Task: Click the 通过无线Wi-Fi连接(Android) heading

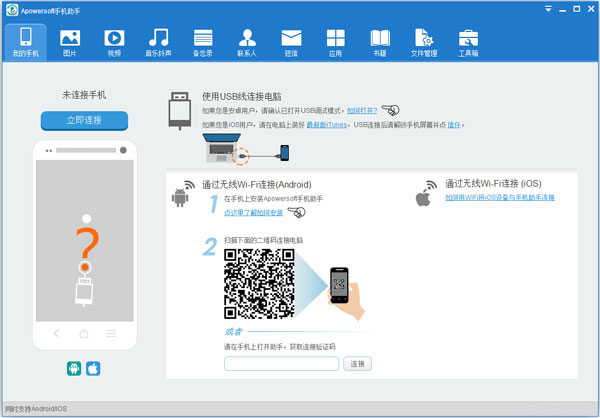Action: [257, 185]
